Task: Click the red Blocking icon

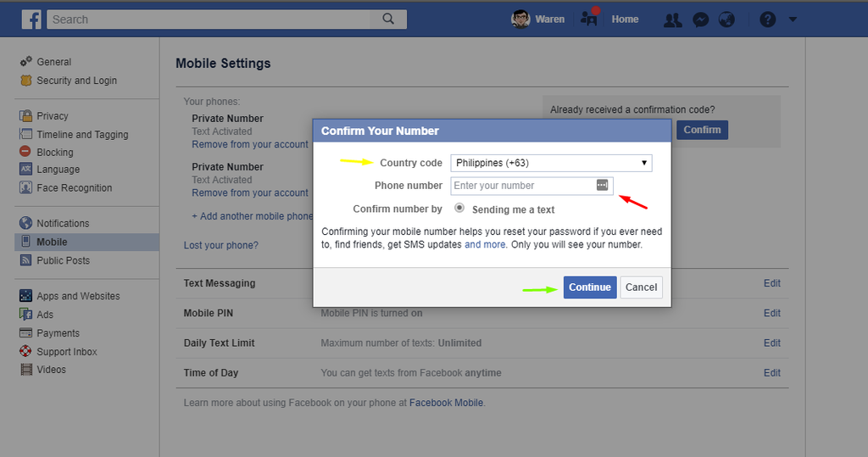Action: click(x=25, y=151)
